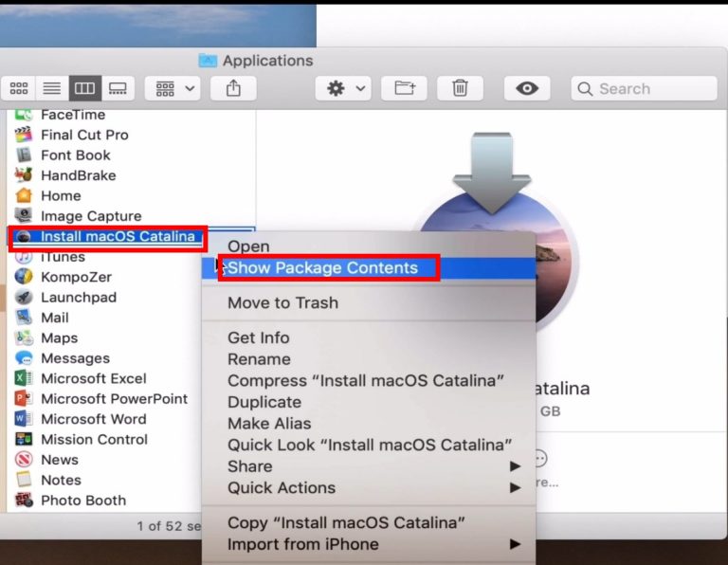Screen dimensions: 728x565
Task: Click the Maps app icon
Action: point(23,338)
